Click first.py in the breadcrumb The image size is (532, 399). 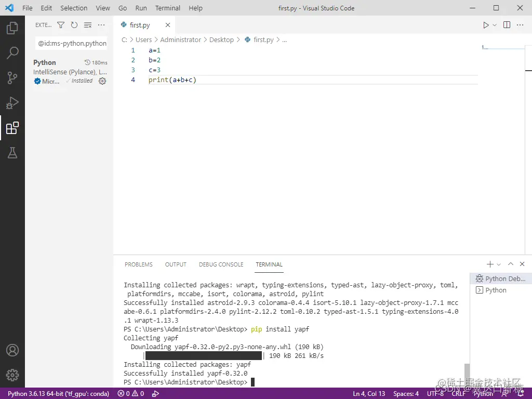click(263, 39)
